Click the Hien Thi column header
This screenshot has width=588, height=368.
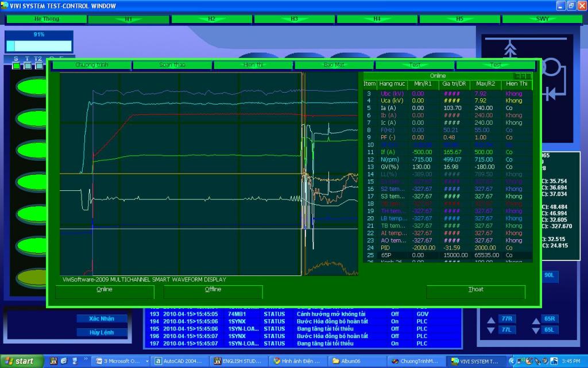(516, 84)
